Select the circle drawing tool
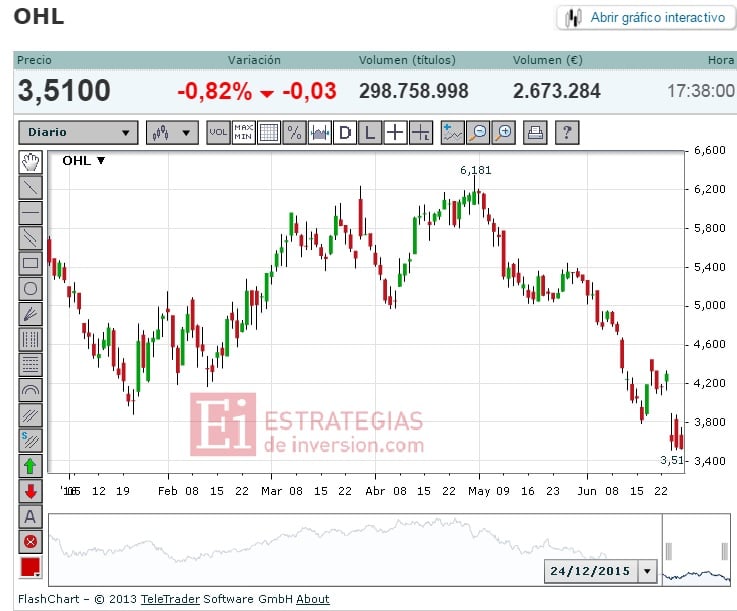Image resolution: width=737 pixels, height=611 pixels. pyautogui.click(x=31, y=289)
